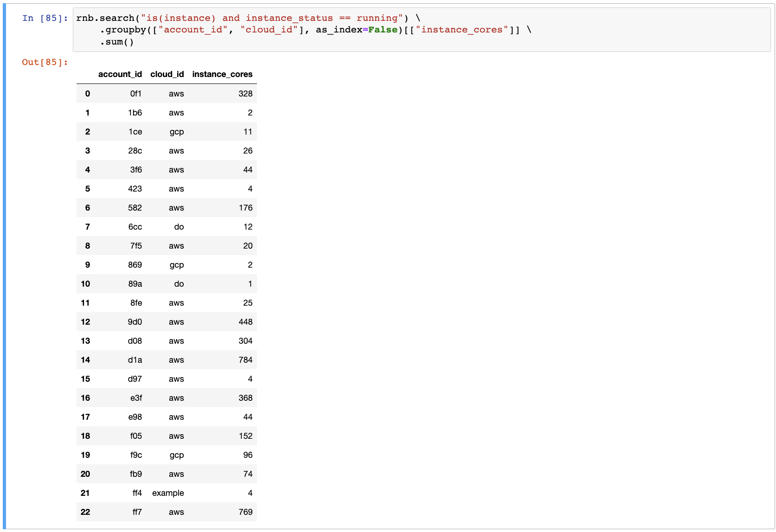Click instance_cores value 152

coord(245,436)
